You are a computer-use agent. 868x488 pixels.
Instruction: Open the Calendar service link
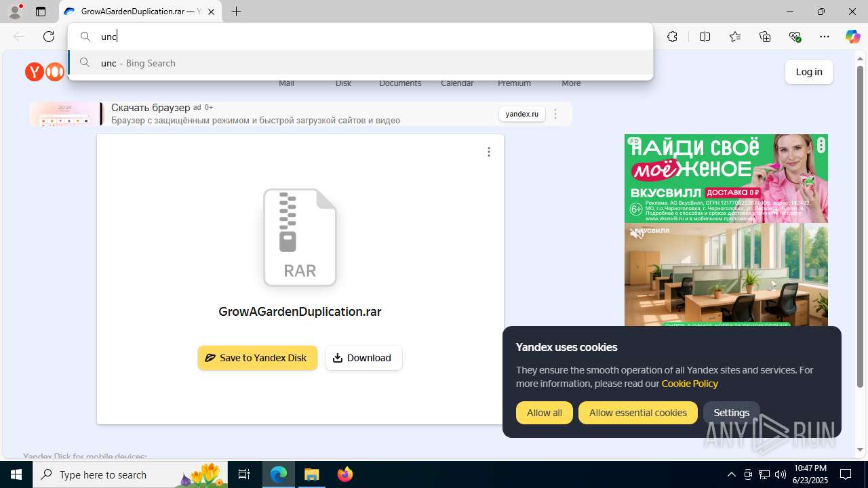(x=457, y=83)
